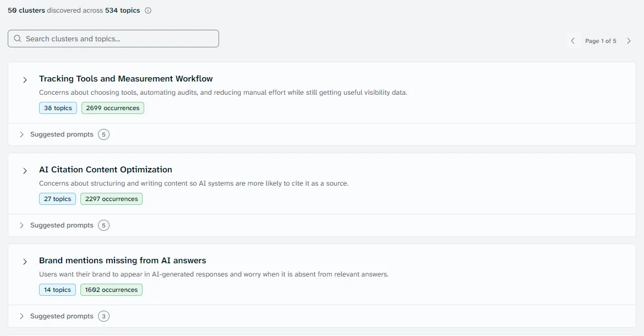Click the 2297 occurrences badge
This screenshot has height=336, width=644.
click(x=111, y=199)
